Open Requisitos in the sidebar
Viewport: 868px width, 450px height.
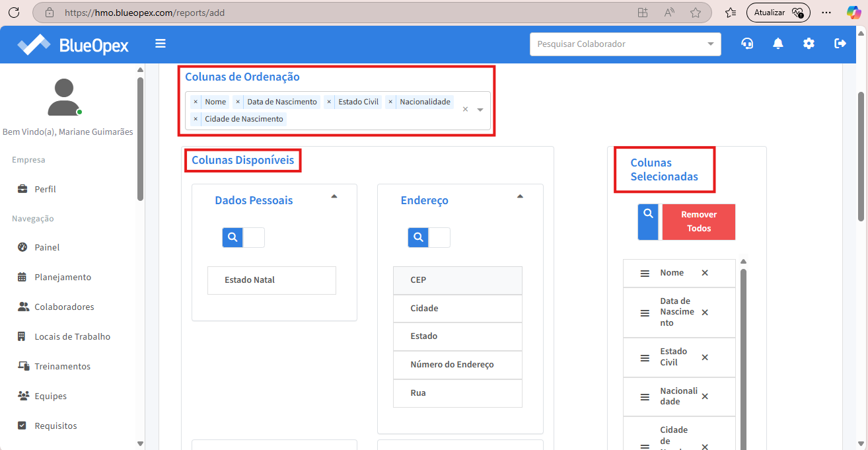pos(55,426)
